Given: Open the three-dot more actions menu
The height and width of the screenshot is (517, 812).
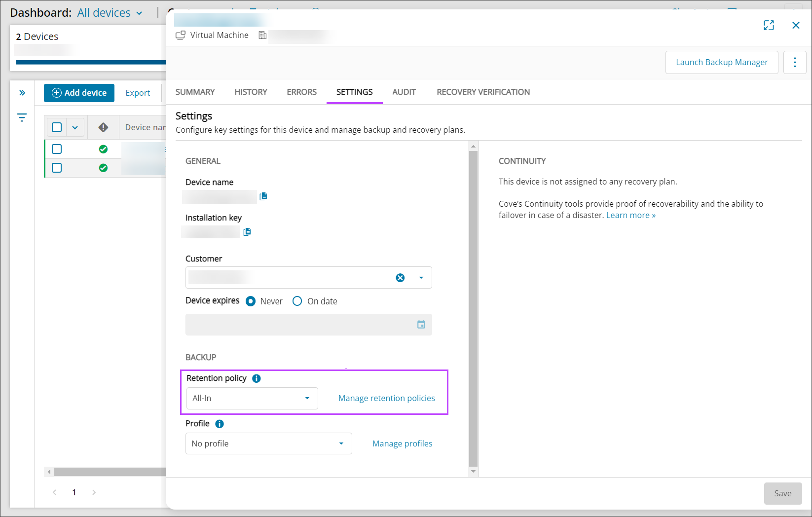Looking at the screenshot, I should click(794, 62).
